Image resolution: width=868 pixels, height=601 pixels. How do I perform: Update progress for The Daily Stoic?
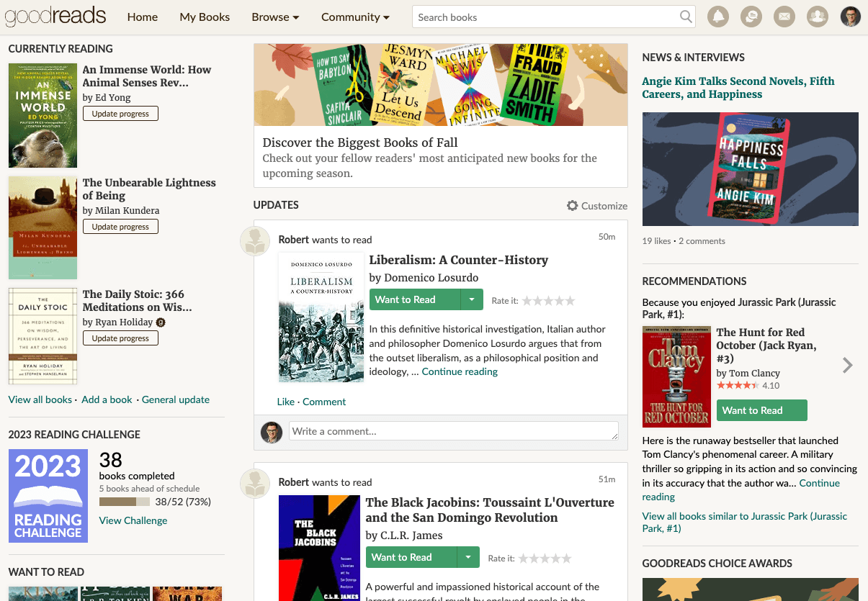(120, 338)
